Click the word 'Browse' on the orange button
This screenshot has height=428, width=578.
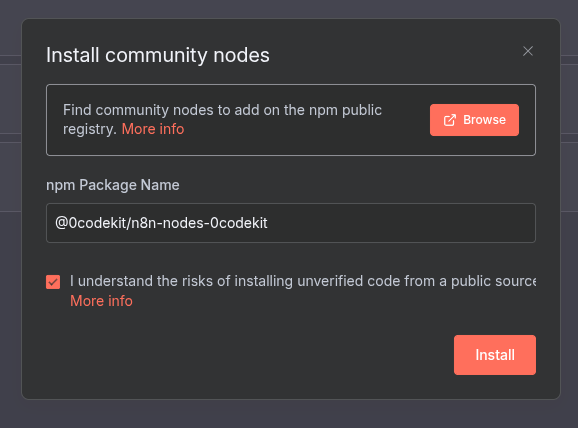tap(484, 120)
